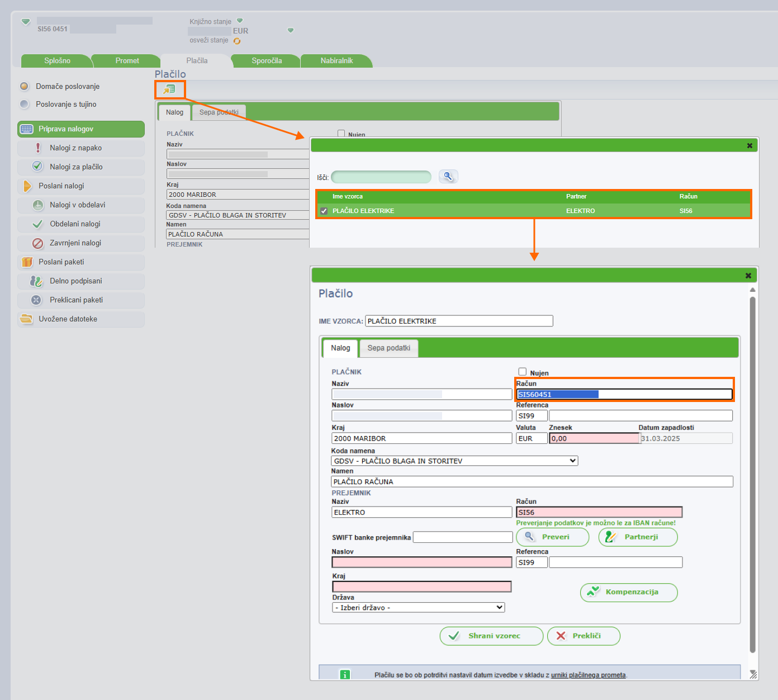The width and height of the screenshot is (778, 700).
Task: Open Nalogi z napako with exclamation icon
Action: tap(38, 148)
